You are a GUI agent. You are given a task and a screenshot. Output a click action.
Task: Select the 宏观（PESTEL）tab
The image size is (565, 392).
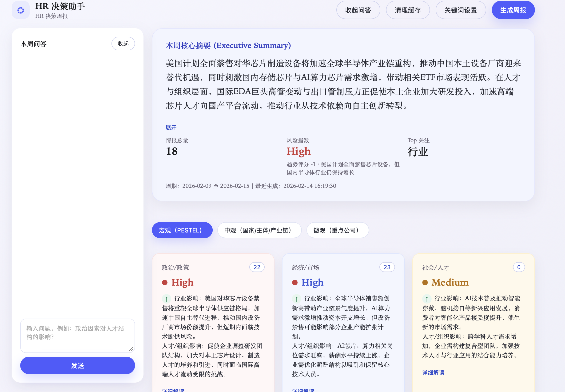click(x=182, y=230)
